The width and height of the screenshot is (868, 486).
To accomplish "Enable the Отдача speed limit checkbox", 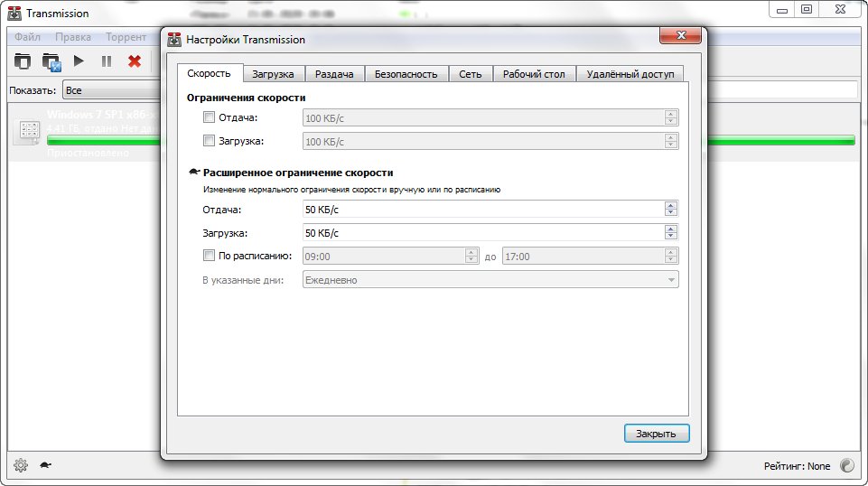I will (x=209, y=117).
